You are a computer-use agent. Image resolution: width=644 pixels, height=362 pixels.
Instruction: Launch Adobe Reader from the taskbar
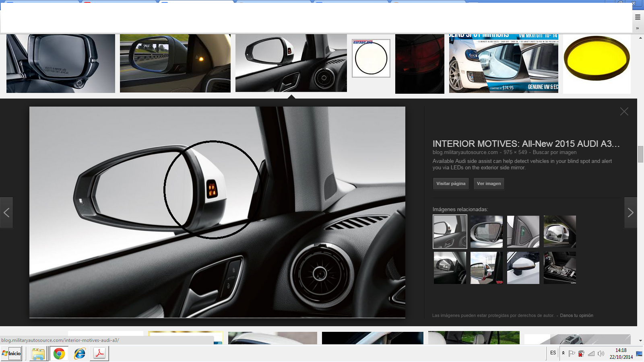pyautogui.click(x=99, y=354)
